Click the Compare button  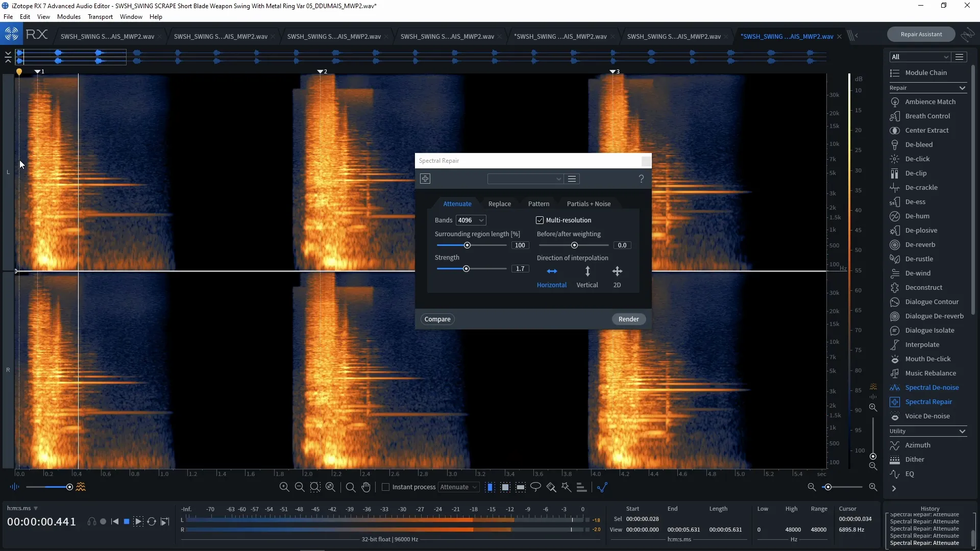coord(437,319)
